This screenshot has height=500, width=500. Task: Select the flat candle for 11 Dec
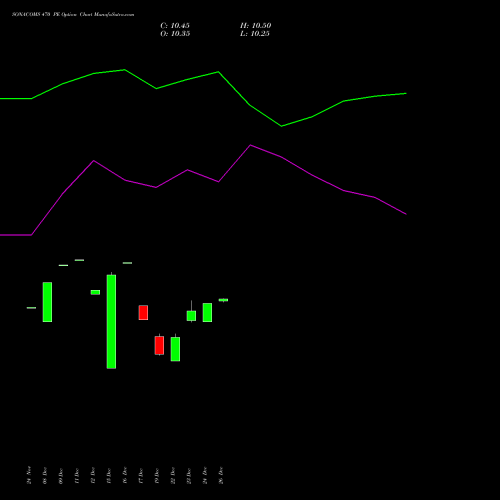(79, 260)
